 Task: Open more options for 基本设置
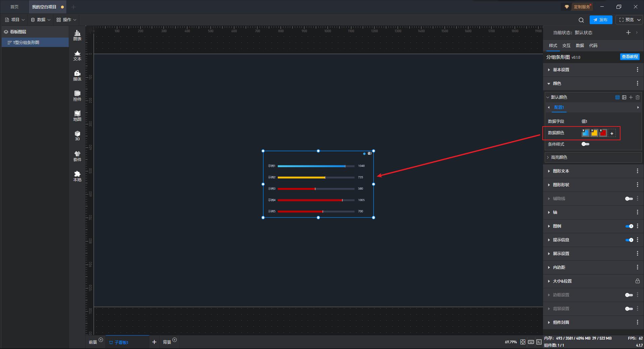pyautogui.click(x=638, y=69)
